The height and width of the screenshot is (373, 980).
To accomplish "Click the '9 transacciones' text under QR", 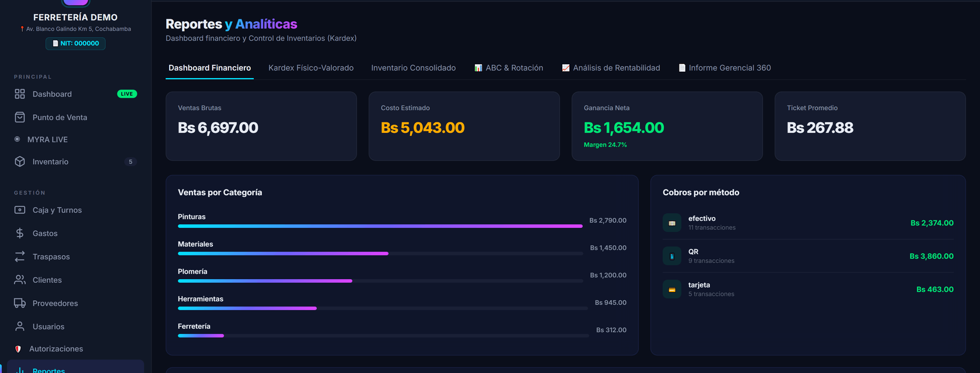I will (711, 261).
